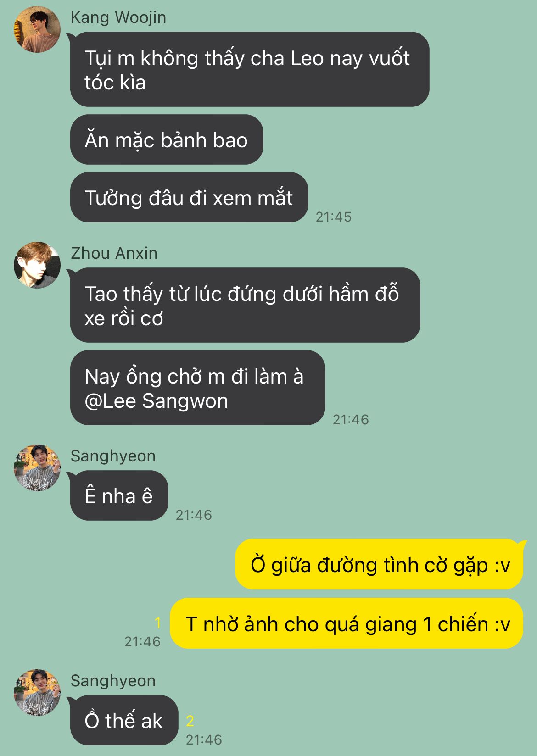
Task: Click the Sanghyeon name above Ồ thế ak
Action: [x=113, y=681]
